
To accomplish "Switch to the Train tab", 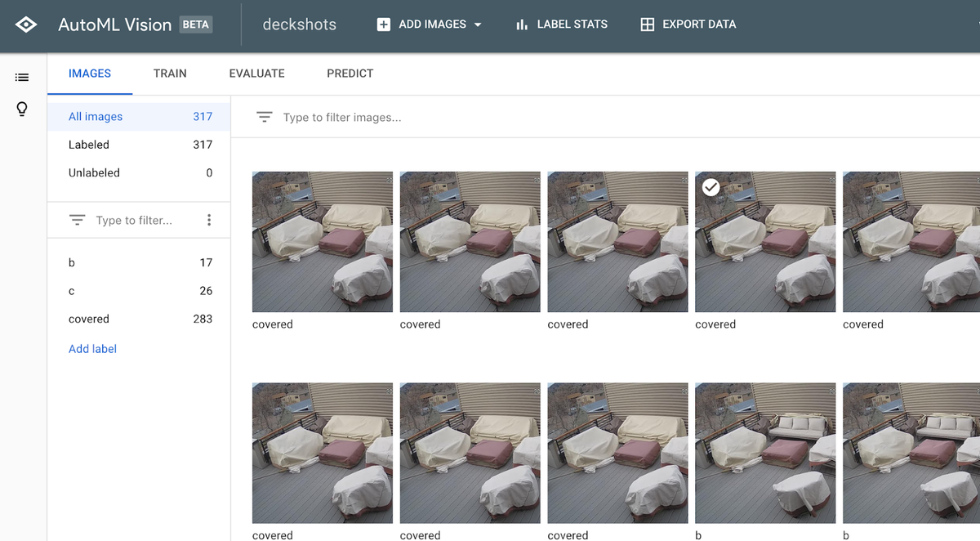I will tap(170, 74).
